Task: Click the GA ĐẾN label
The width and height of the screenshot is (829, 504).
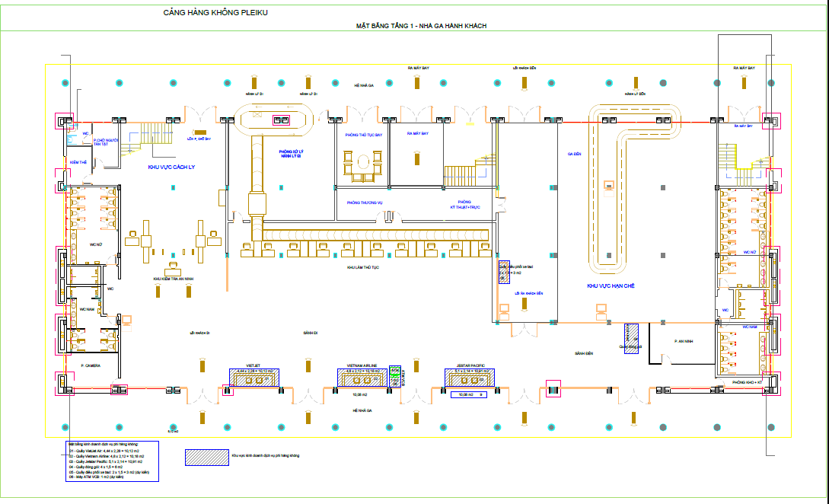Action: click(x=574, y=154)
